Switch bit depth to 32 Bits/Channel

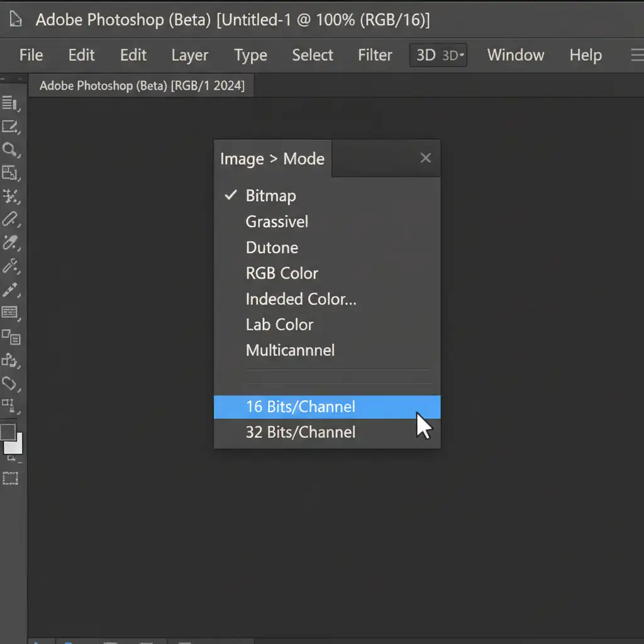301,433
